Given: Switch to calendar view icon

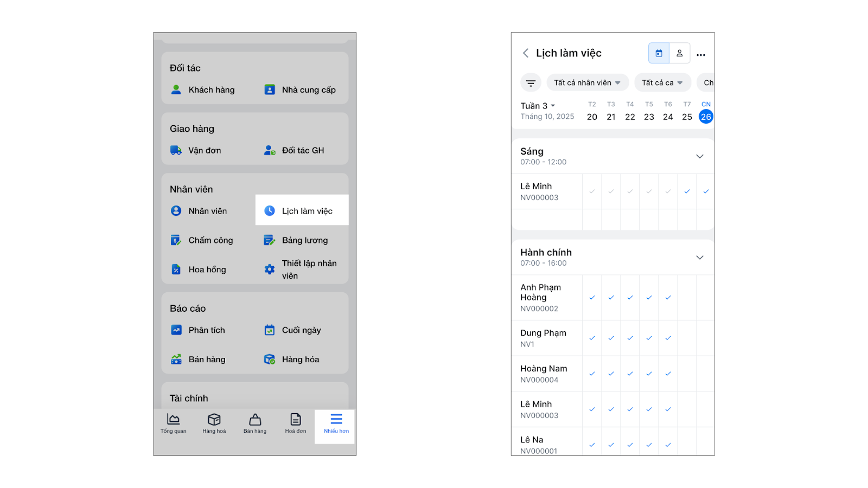Looking at the screenshot, I should click(x=659, y=53).
